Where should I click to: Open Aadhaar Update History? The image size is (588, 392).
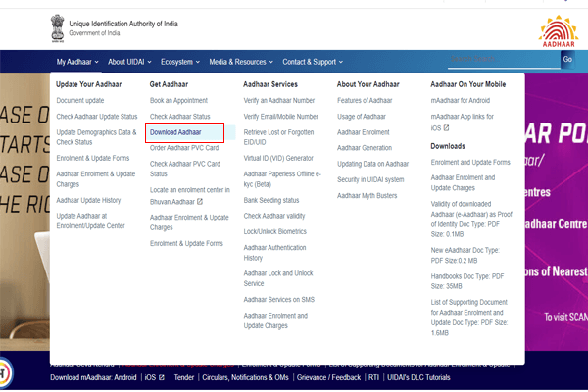click(88, 200)
